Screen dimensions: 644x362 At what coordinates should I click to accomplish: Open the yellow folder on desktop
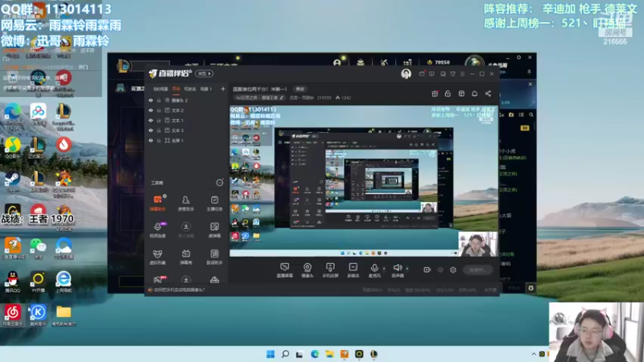pos(64,315)
